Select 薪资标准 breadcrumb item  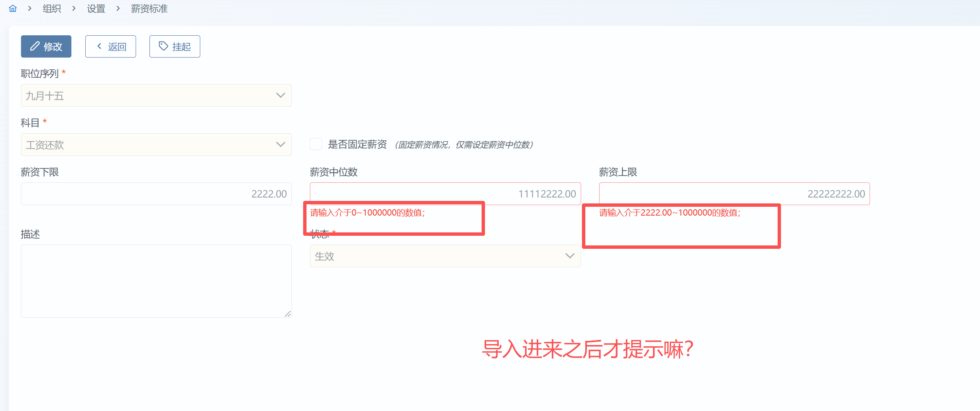tap(149, 8)
